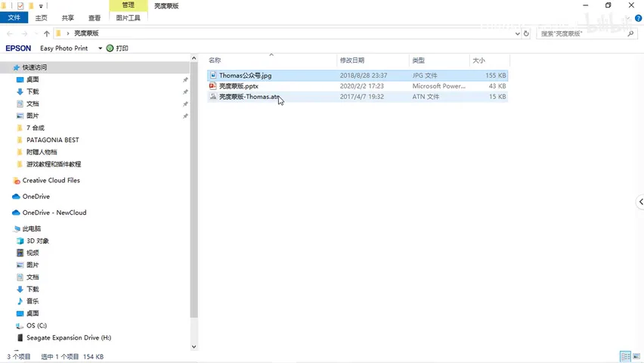
Task: Sort by 类型 column header
Action: tap(419, 60)
